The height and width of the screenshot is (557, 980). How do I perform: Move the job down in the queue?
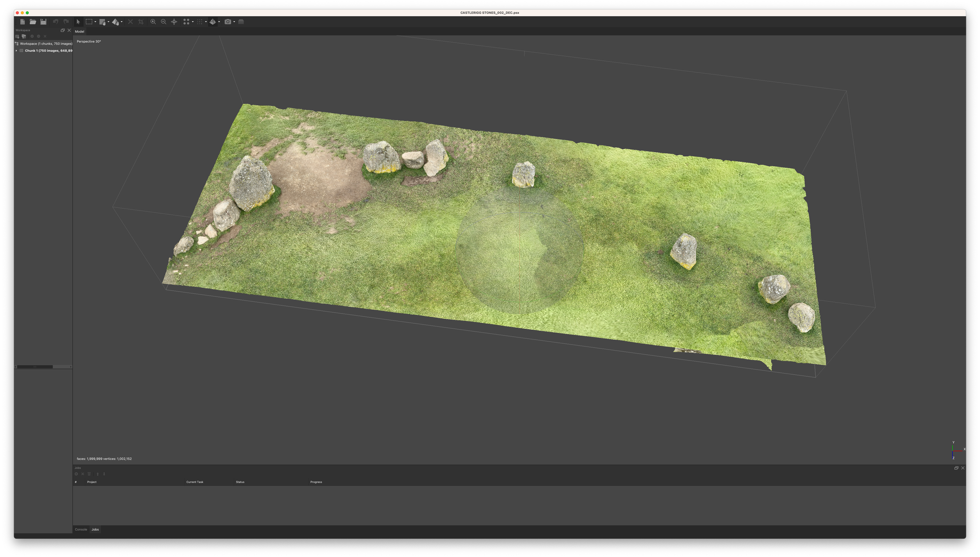104,474
